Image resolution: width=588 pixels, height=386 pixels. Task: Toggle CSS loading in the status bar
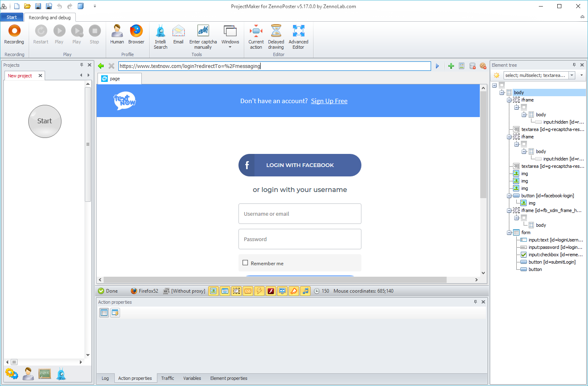point(248,291)
